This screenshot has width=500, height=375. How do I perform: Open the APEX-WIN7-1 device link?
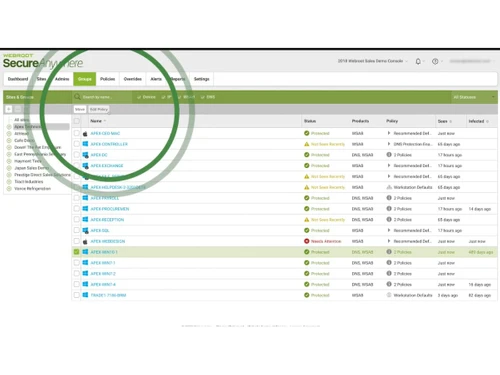coord(103,263)
